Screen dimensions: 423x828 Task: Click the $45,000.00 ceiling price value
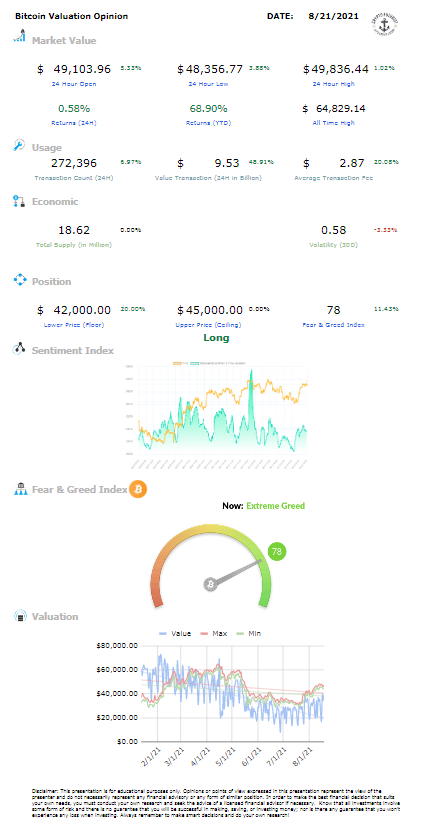click(x=210, y=309)
